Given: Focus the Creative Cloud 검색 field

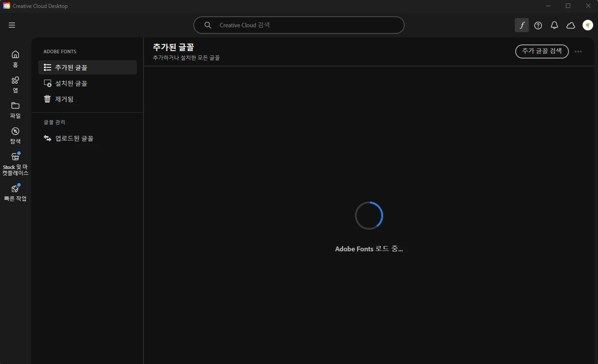Looking at the screenshot, I should click(x=299, y=25).
